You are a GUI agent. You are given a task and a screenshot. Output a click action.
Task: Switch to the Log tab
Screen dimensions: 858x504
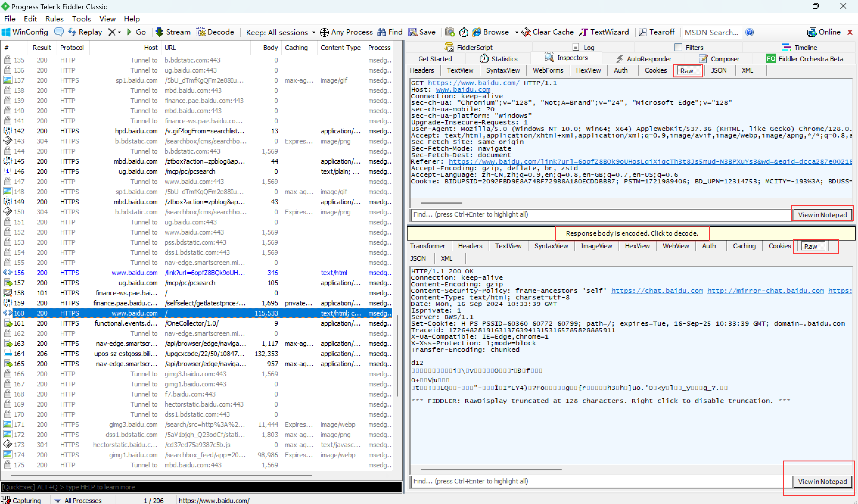point(583,47)
